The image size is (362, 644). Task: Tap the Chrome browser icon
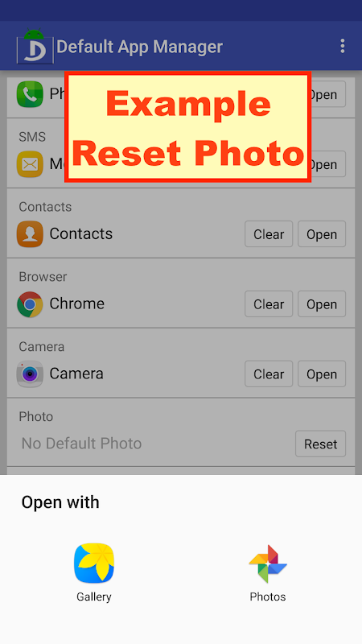point(30,304)
